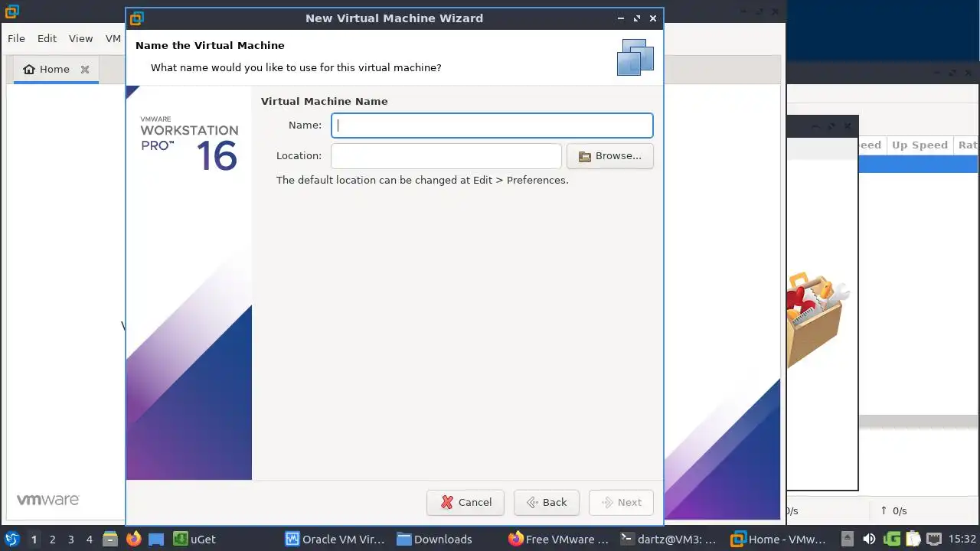Switch to Free VMware Firefox taskbar window
Image resolution: width=980 pixels, height=551 pixels.
(559, 540)
